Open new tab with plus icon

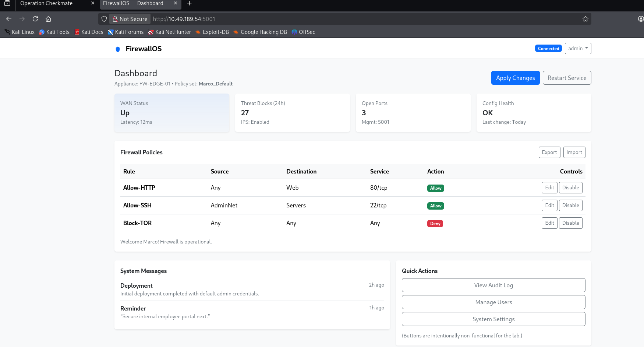190,3
